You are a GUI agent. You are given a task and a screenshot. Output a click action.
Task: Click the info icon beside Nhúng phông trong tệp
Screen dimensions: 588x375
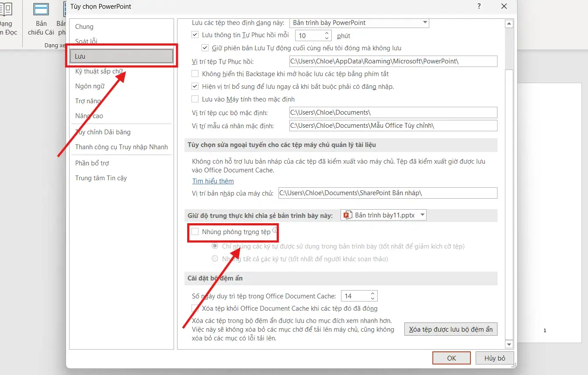tap(275, 230)
